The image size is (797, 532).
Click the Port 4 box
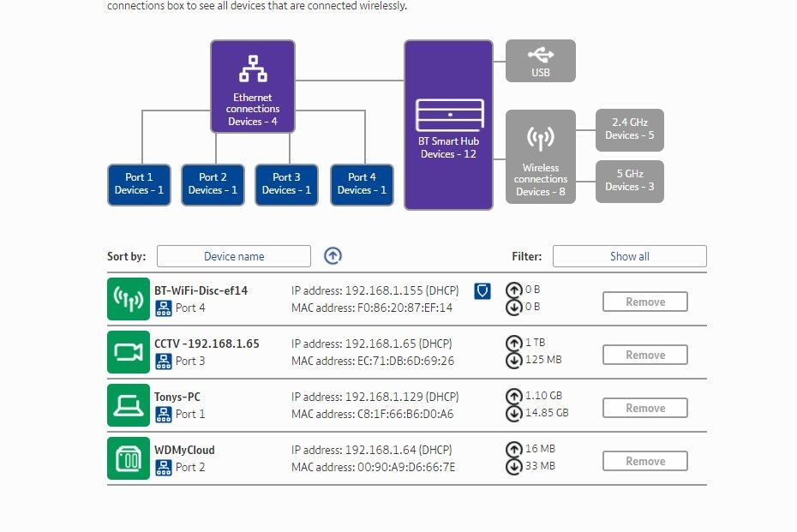click(x=362, y=184)
